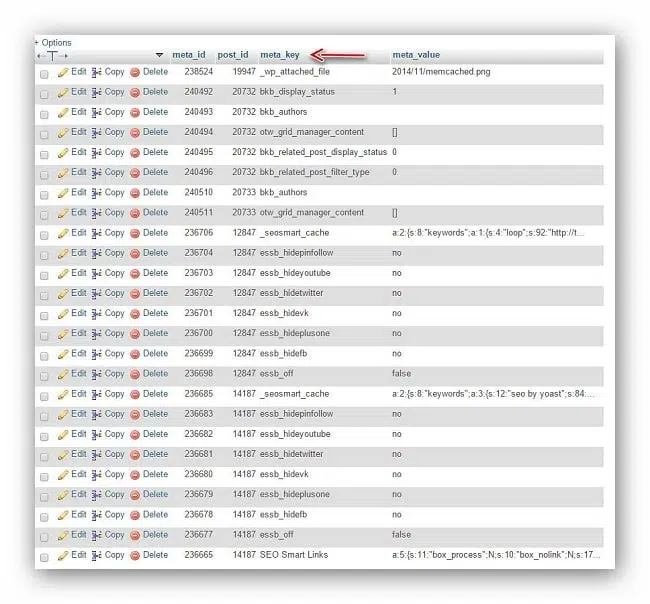Viewport: 650px width, 604px height.
Task: Click the red Delete icon for row 240496
Action: pyautogui.click(x=135, y=173)
